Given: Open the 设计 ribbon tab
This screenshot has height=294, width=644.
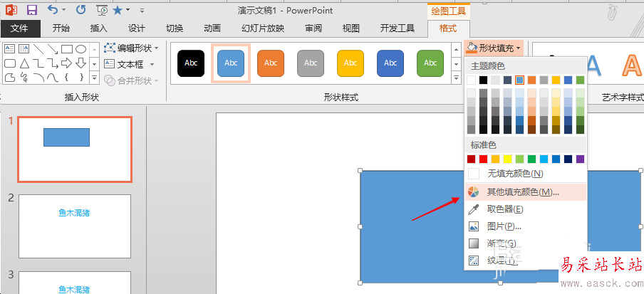Looking at the screenshot, I should [x=136, y=28].
